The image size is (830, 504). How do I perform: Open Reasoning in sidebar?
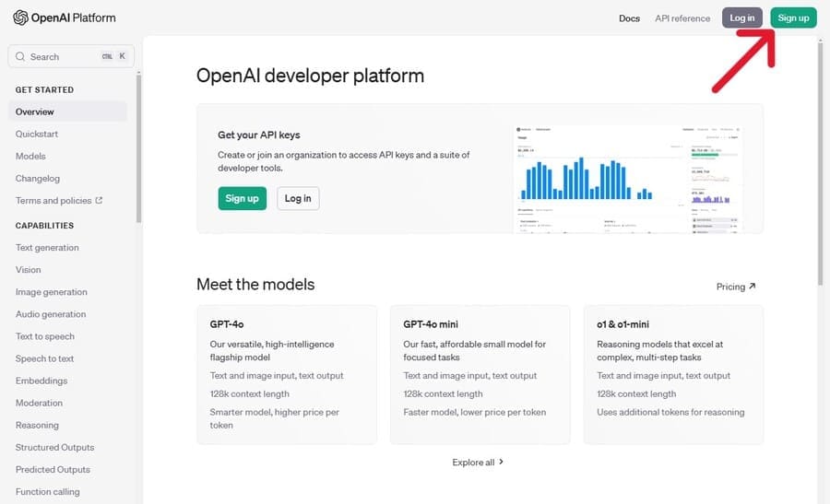[37, 425]
